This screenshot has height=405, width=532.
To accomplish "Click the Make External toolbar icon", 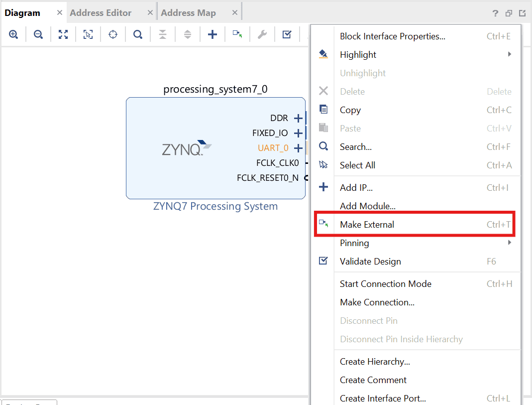I will click(237, 34).
